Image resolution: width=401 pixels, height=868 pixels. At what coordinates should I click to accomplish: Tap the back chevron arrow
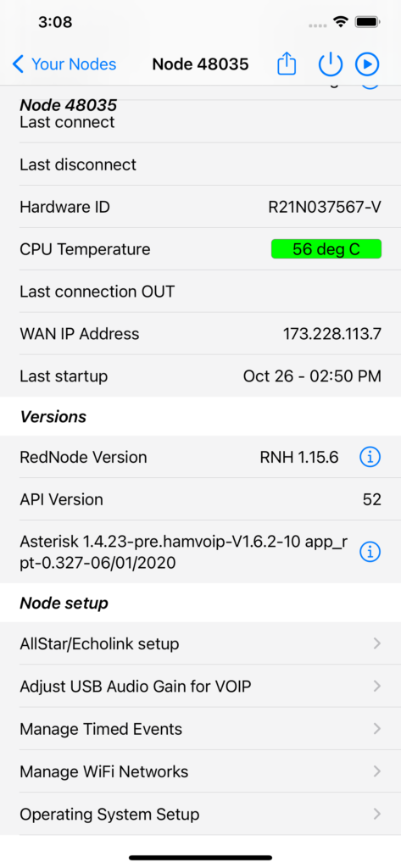click(x=19, y=64)
